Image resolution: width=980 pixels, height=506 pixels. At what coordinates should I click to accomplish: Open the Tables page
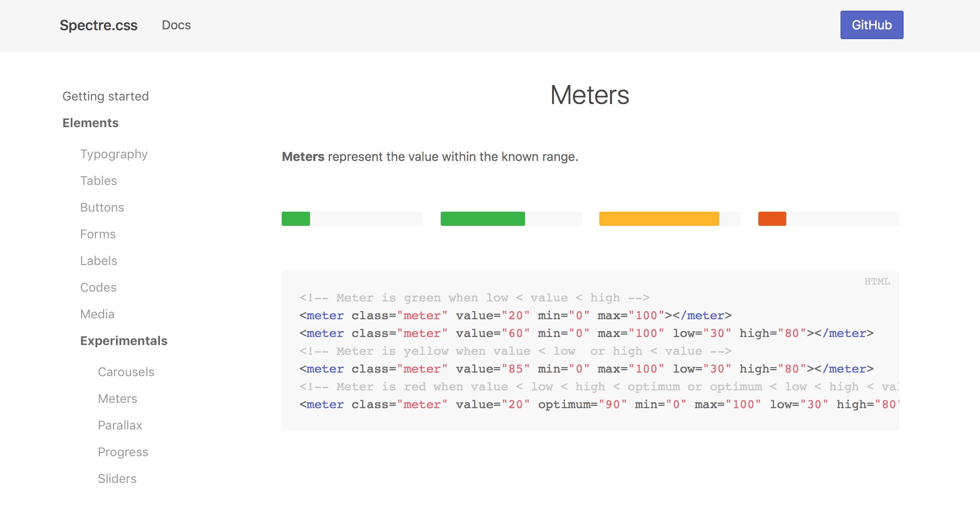click(99, 181)
